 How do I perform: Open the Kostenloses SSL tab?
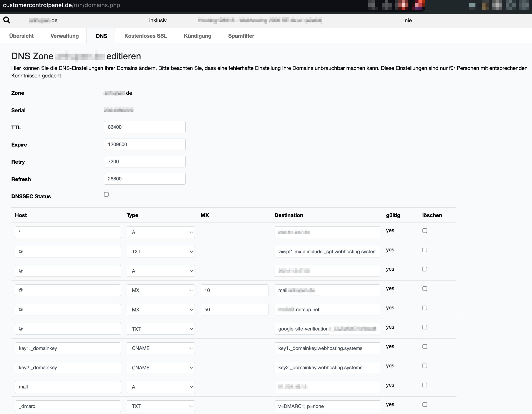coord(145,36)
